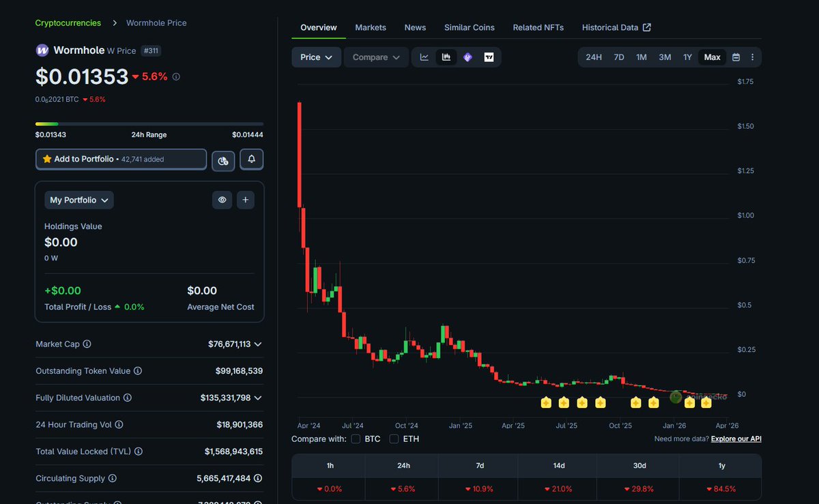Viewport: 819px width, 504px height.
Task: Click the $18,901,366 trading volume value
Action: (240, 424)
